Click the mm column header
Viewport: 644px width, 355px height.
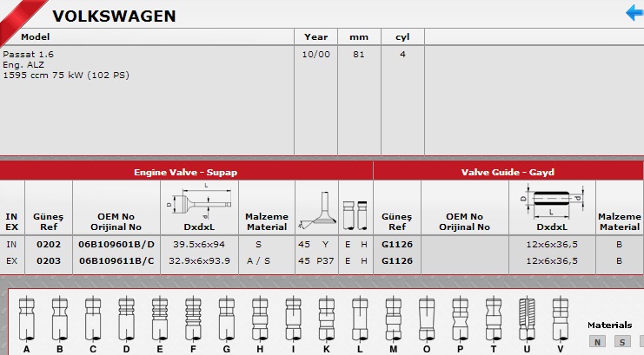359,37
